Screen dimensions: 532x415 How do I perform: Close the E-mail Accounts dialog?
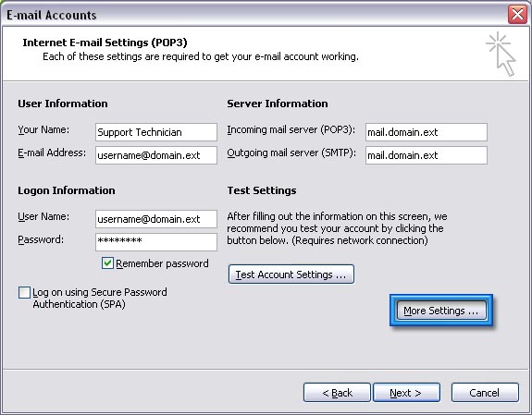click(517, 15)
